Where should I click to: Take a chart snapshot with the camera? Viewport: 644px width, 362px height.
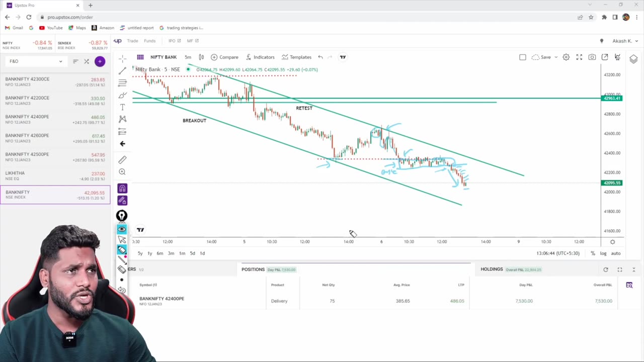click(x=592, y=57)
